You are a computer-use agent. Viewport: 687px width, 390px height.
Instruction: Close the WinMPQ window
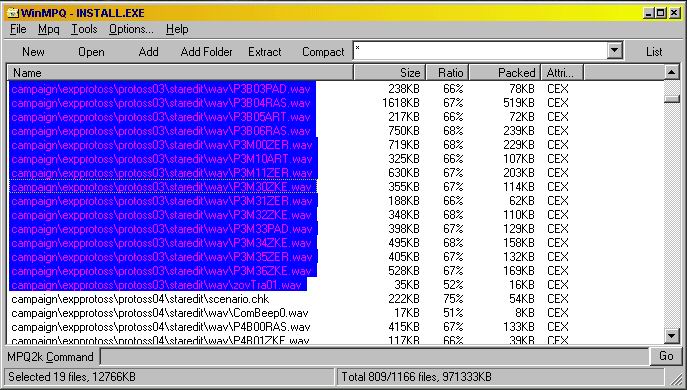(674, 13)
